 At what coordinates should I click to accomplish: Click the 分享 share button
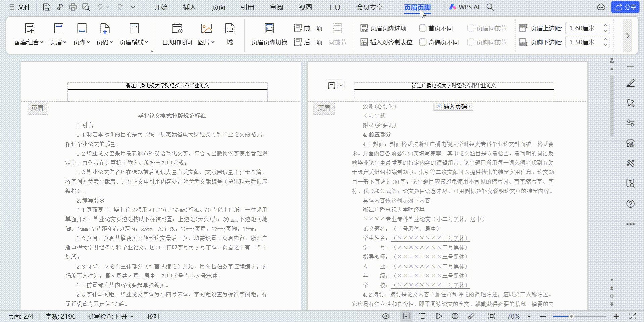[625, 7]
